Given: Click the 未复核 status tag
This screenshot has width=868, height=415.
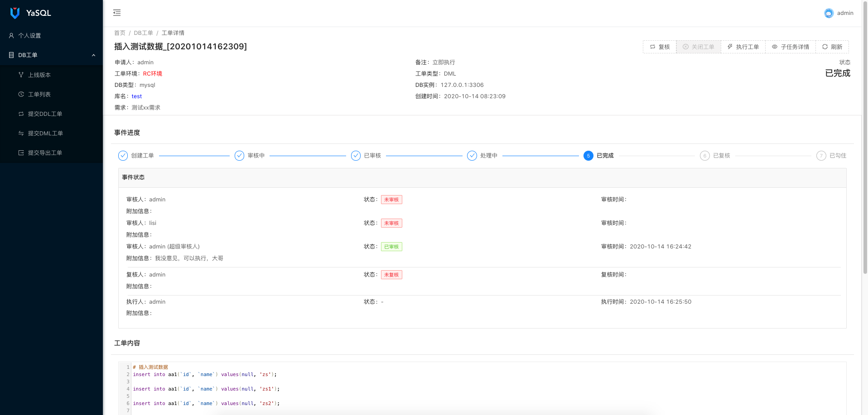Looking at the screenshot, I should click(391, 275).
